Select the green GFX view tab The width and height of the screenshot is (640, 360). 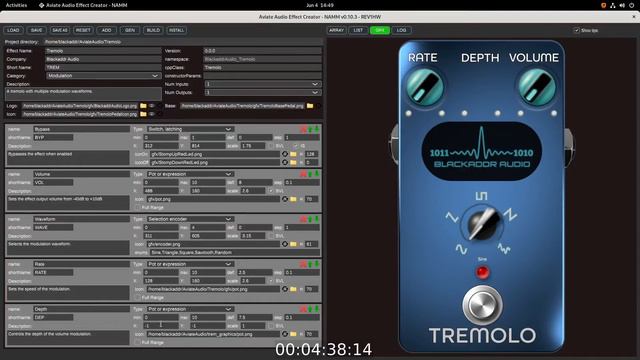[x=380, y=30]
